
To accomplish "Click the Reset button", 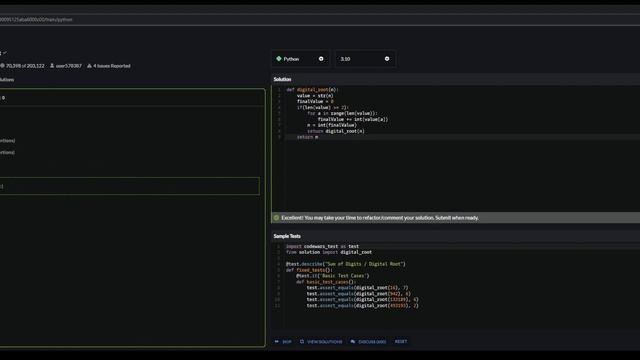I will point(401,342).
